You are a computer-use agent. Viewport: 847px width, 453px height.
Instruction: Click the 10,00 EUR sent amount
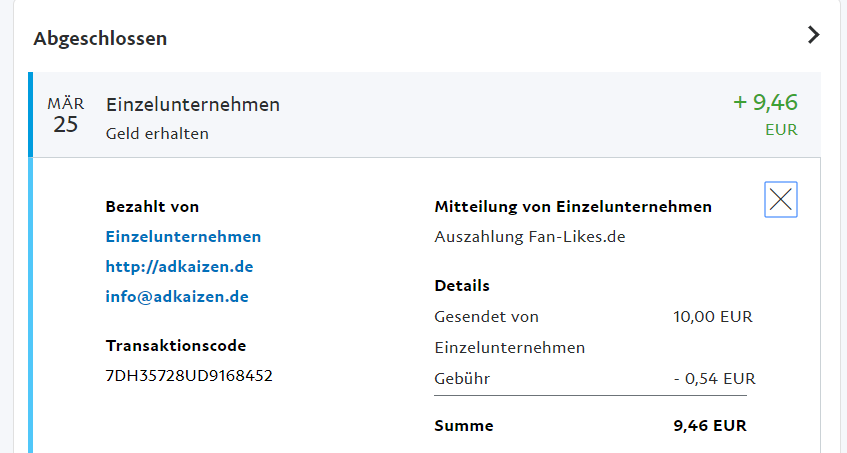pos(713,317)
